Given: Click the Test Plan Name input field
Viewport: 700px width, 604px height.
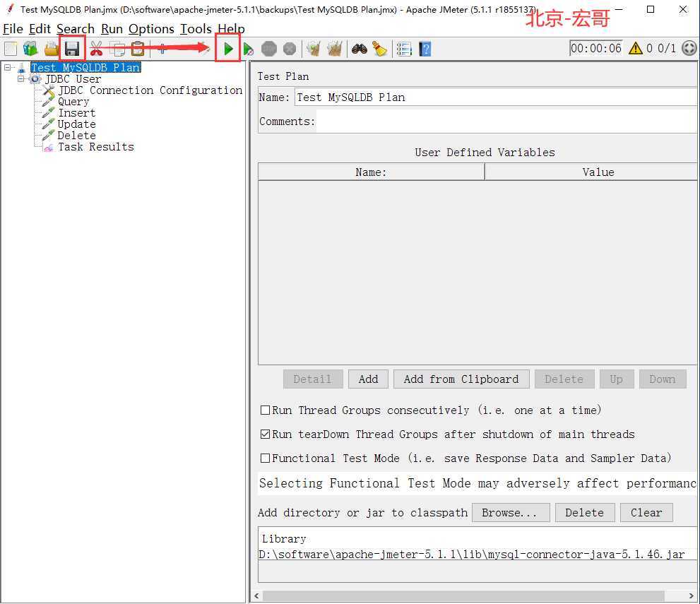Looking at the screenshot, I should [x=496, y=97].
